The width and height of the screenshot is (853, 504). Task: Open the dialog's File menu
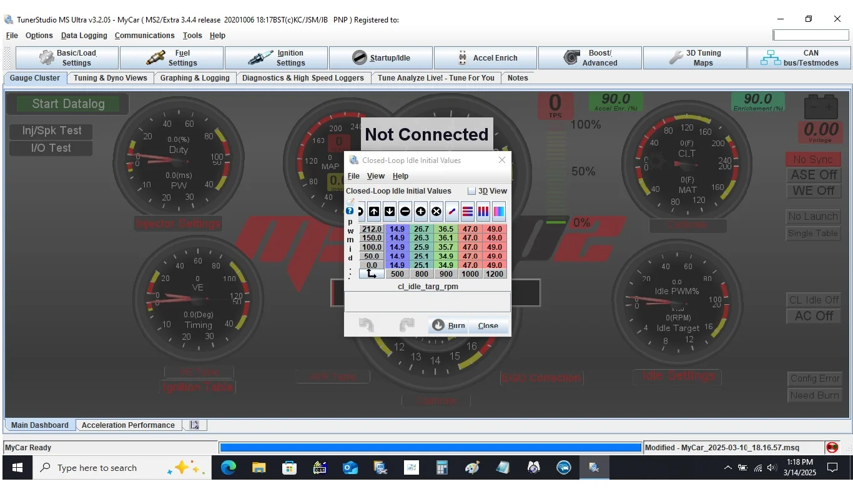pos(353,176)
